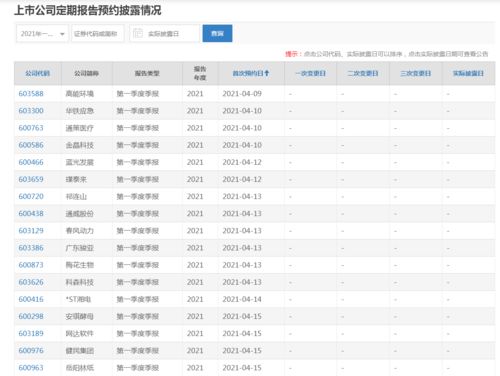Select company name 高能环境

79,94
